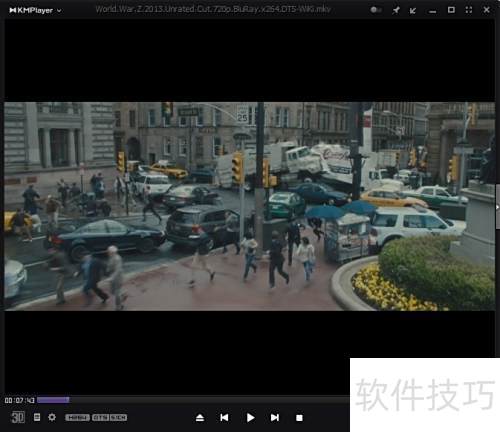This screenshot has height=432, width=500.
Task: Maximize the KMPlayer window
Action: click(451, 10)
